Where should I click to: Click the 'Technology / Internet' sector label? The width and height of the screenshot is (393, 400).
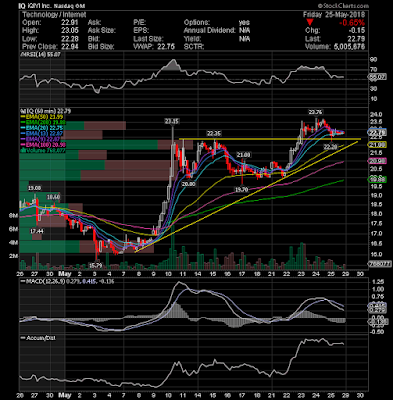click(54, 15)
